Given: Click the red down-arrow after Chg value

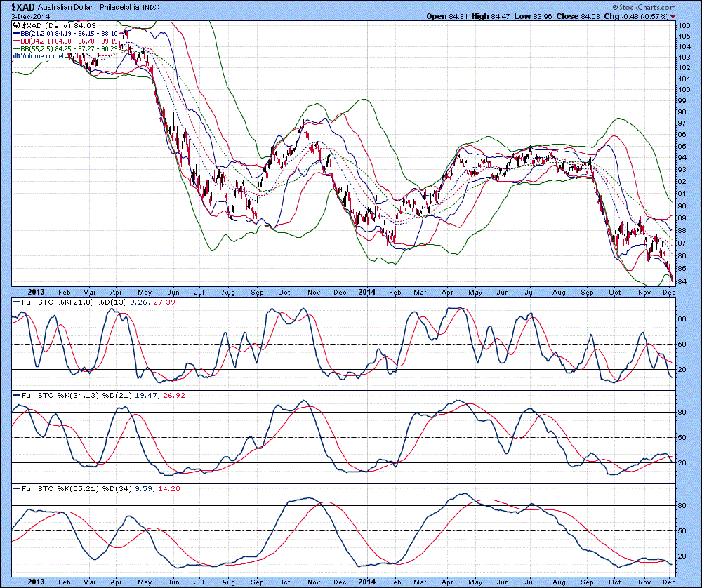Looking at the screenshot, I should pyautogui.click(x=673, y=17).
